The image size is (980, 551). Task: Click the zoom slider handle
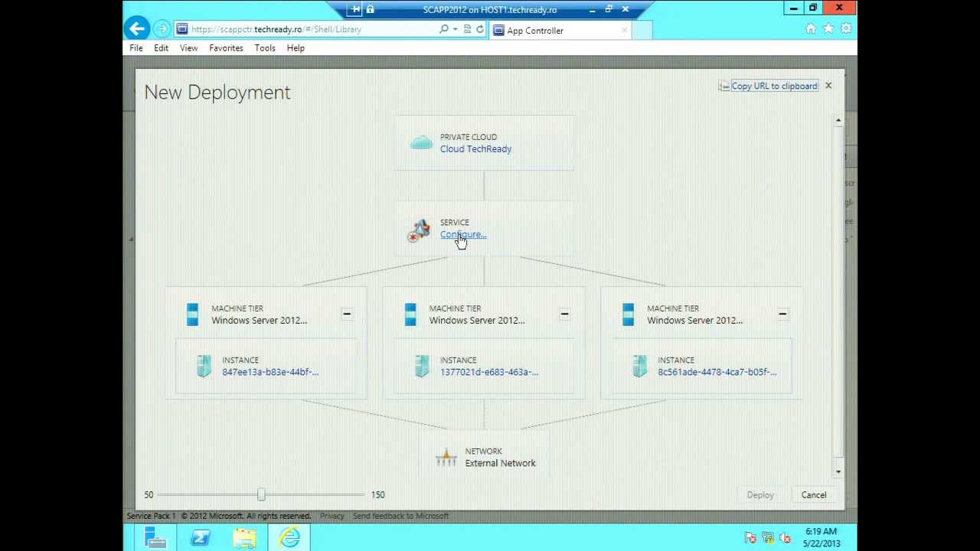coord(261,494)
